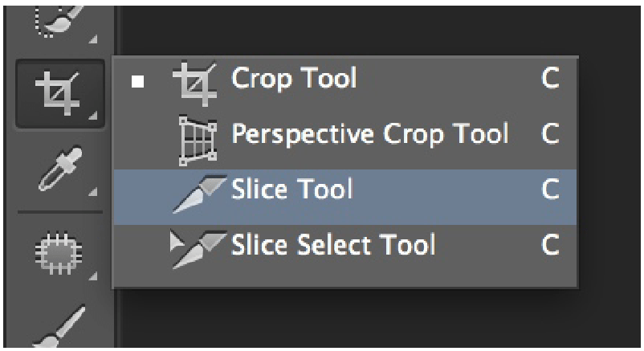644x351 pixels.
Task: Click the Perspective Crop Tool grid icon
Action: (x=197, y=136)
